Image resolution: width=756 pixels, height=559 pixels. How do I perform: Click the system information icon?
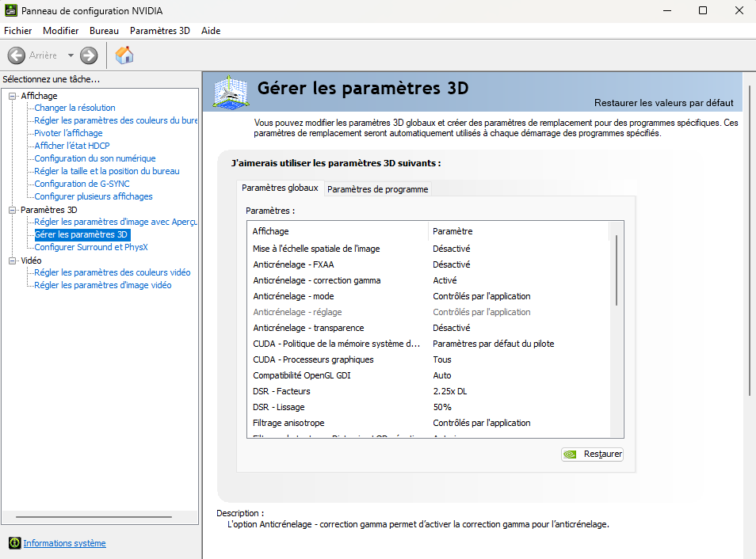[x=15, y=543]
